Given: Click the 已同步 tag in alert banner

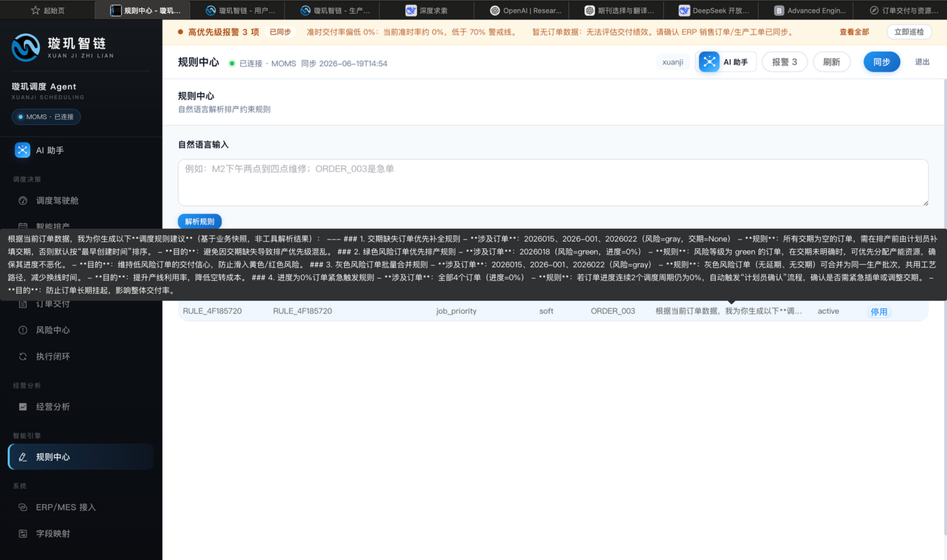Looking at the screenshot, I should tap(280, 32).
